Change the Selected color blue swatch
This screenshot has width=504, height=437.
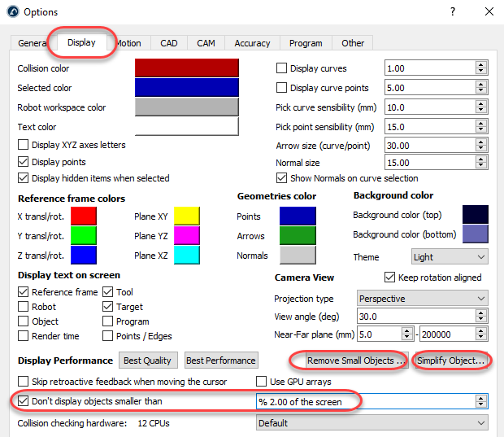[x=186, y=88]
